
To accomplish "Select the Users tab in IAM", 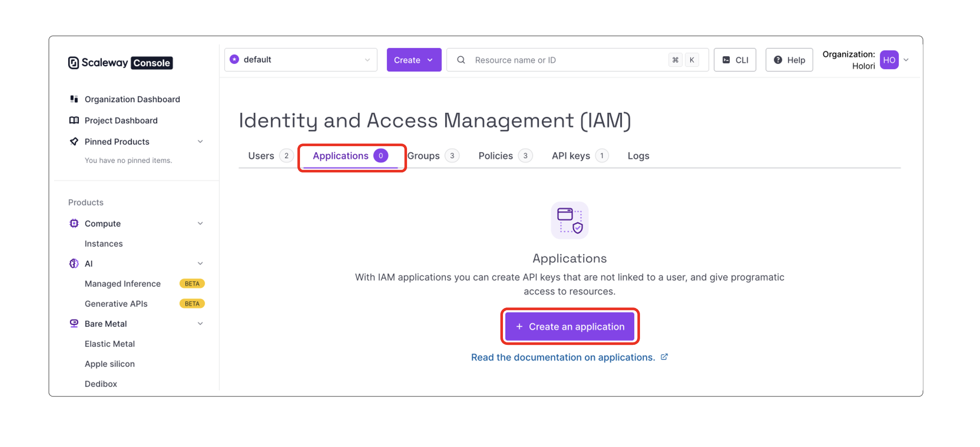I will [x=261, y=155].
